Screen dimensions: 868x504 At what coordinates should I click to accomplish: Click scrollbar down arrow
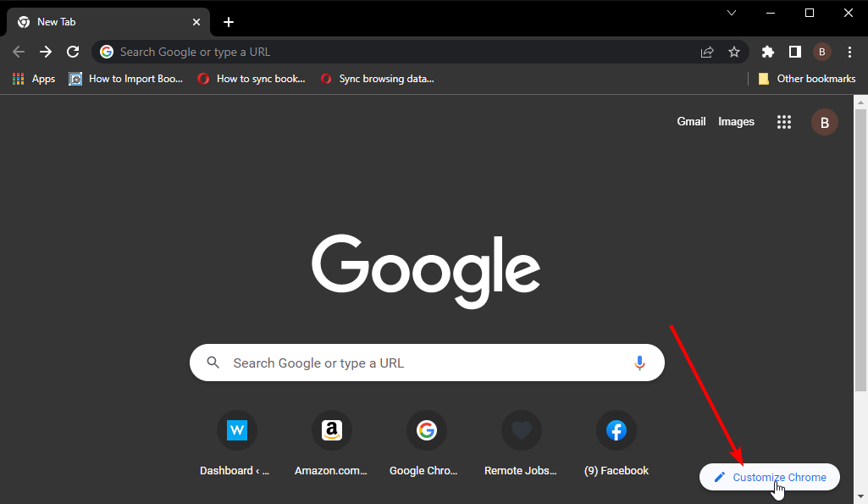(860, 496)
